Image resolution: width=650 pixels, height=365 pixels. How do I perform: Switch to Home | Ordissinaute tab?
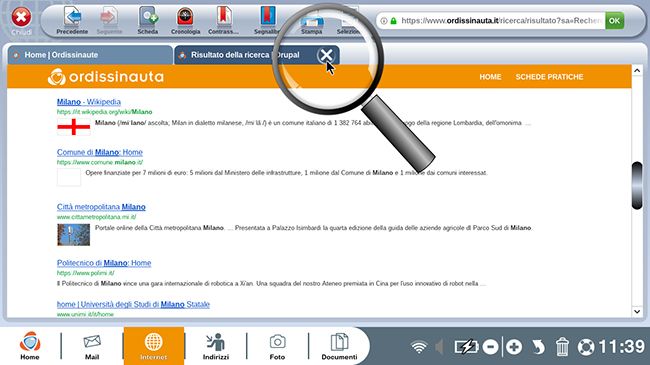click(90, 55)
